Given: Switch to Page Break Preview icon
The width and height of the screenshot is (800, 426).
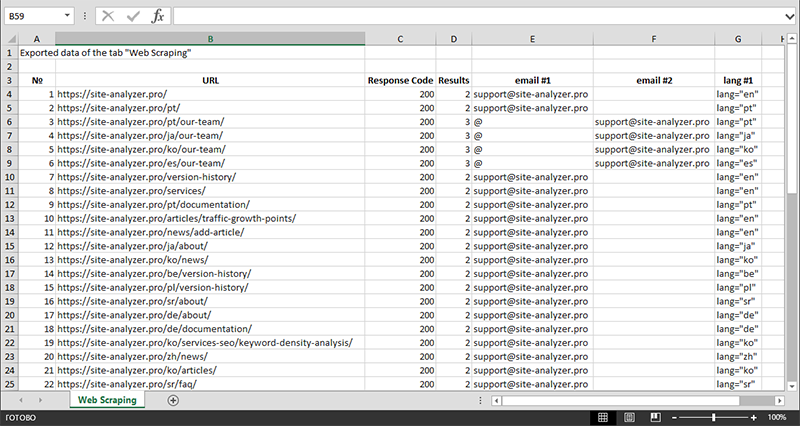Looking at the screenshot, I should (656, 417).
